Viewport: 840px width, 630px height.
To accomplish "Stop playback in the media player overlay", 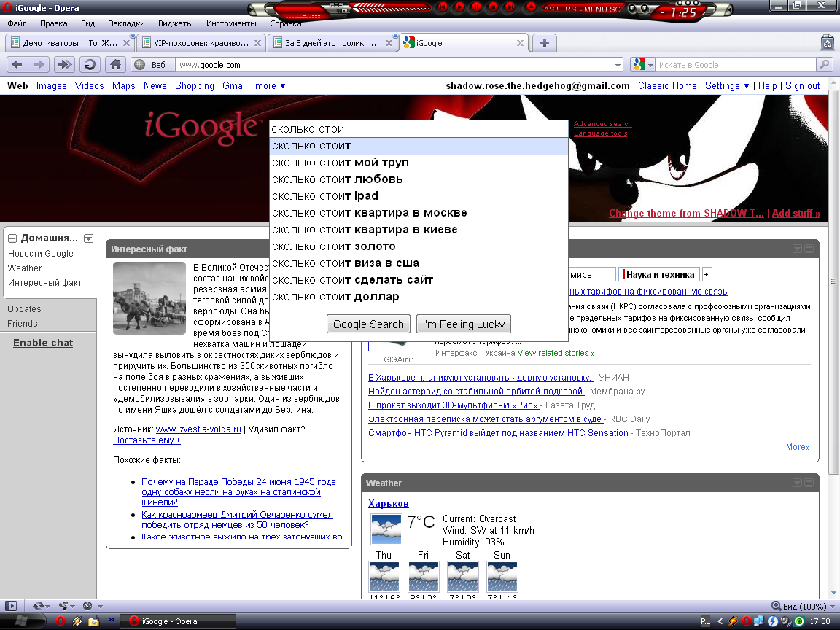I will click(494, 7).
